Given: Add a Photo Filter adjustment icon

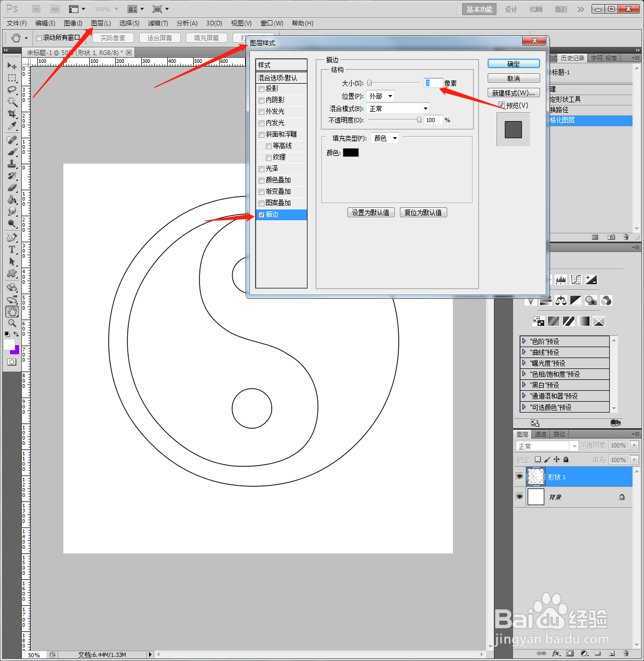Looking at the screenshot, I should (x=591, y=300).
